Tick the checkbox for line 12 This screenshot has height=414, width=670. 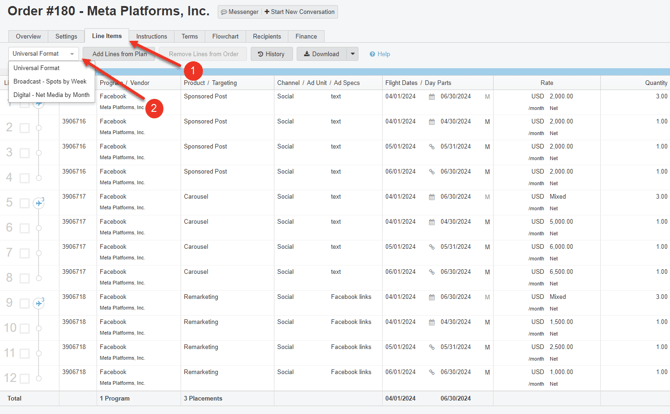25,379
